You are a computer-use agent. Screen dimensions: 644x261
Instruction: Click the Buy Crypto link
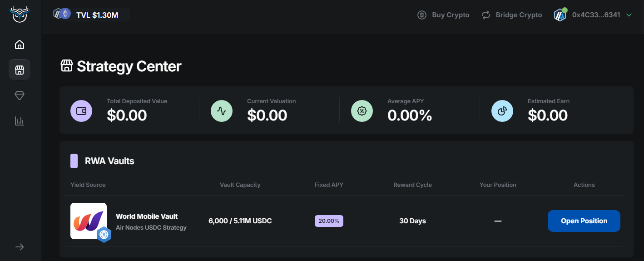443,15
